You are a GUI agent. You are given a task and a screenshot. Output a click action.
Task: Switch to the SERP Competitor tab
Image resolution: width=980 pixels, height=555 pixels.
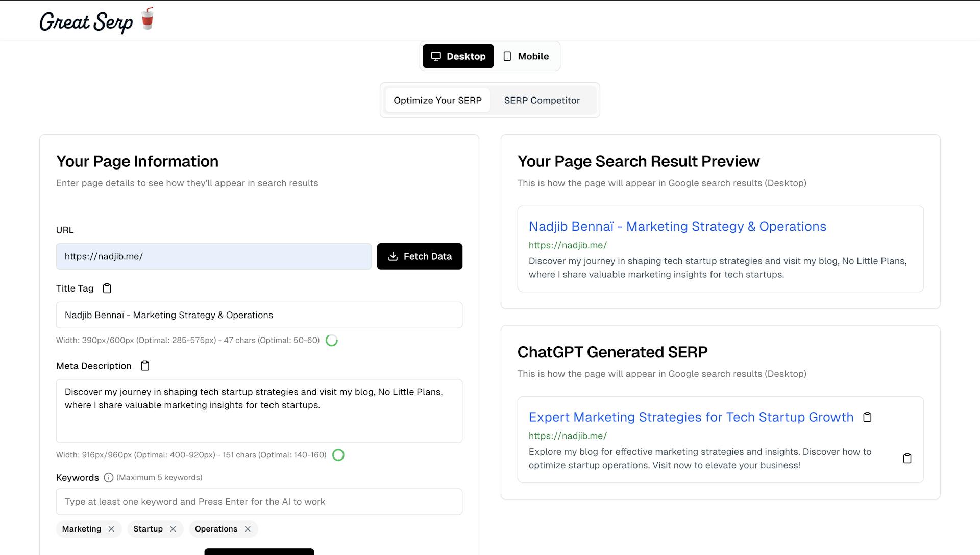click(542, 100)
